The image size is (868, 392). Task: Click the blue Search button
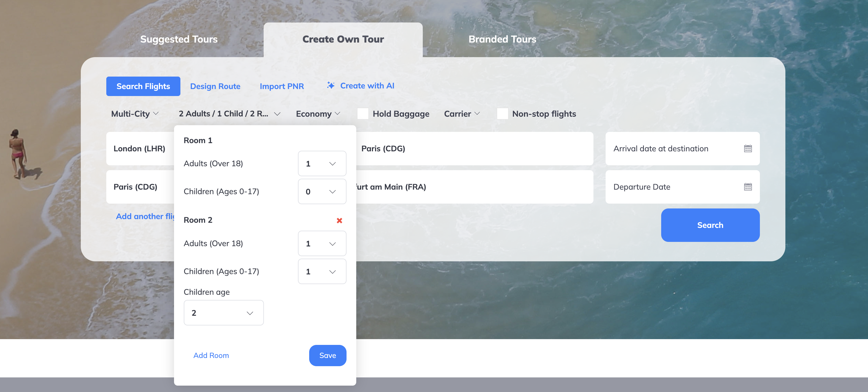pyautogui.click(x=710, y=225)
